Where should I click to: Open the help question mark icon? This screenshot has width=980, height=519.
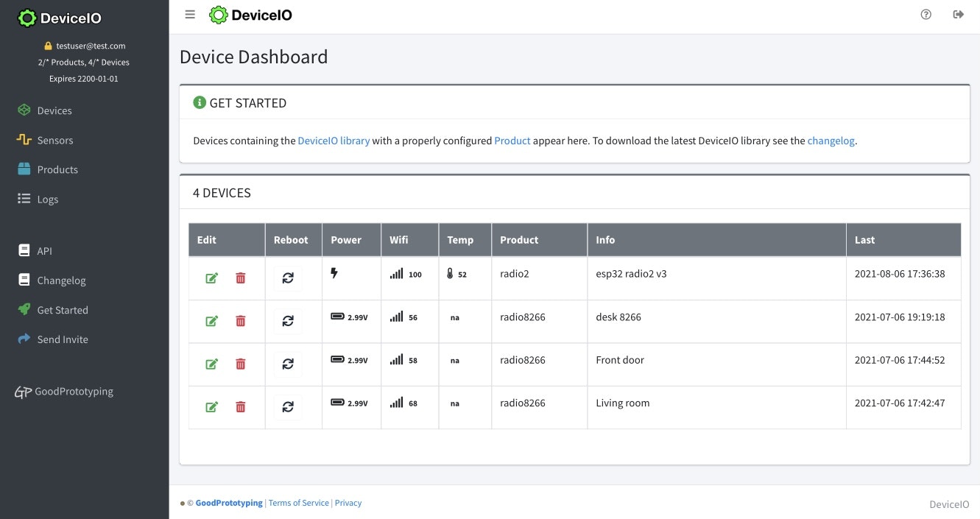(926, 14)
